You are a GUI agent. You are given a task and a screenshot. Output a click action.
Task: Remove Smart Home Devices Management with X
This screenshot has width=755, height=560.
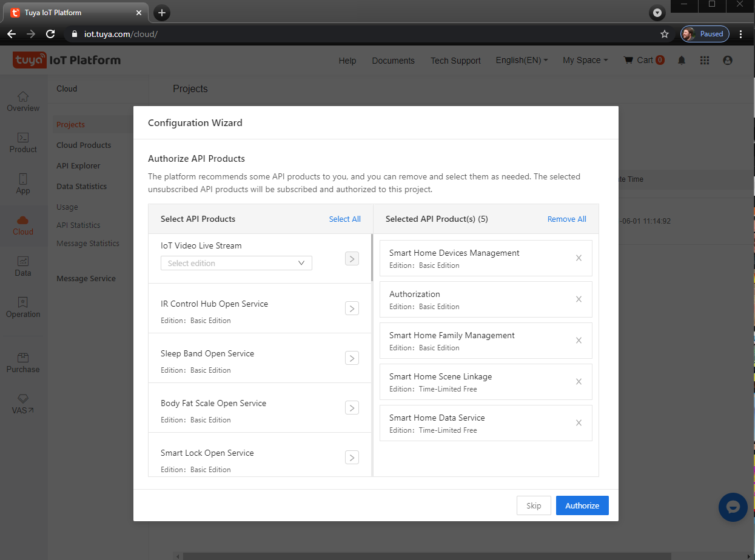tap(579, 258)
